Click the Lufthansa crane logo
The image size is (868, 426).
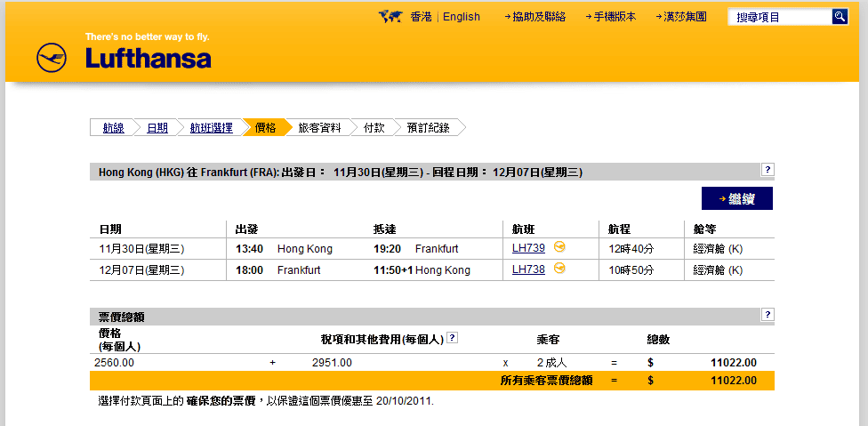click(52, 58)
